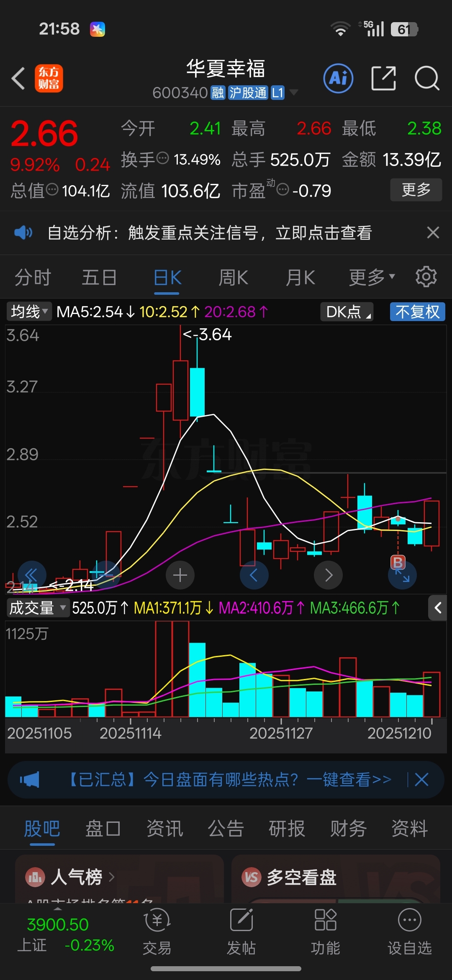The width and height of the screenshot is (452, 980).
Task: Tap info icon next to 市盈
Action: (283, 189)
